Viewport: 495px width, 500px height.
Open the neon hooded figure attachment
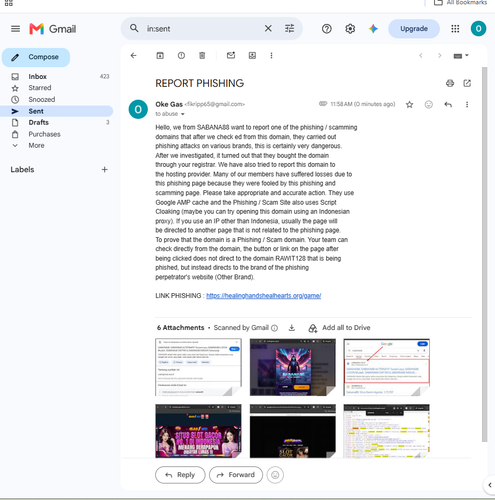(x=293, y=367)
